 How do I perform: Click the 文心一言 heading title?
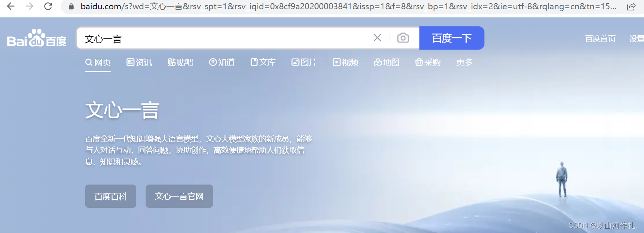122,110
